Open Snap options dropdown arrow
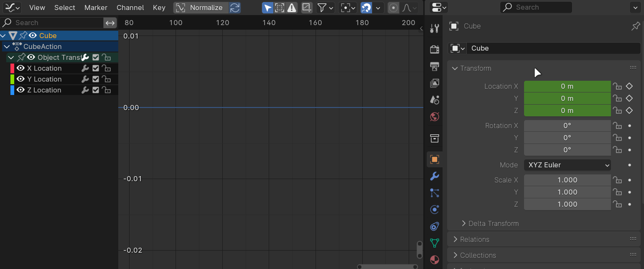 click(x=378, y=8)
